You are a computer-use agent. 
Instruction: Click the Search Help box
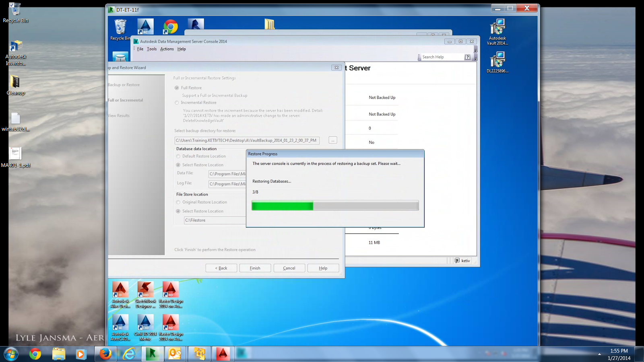pos(442,57)
